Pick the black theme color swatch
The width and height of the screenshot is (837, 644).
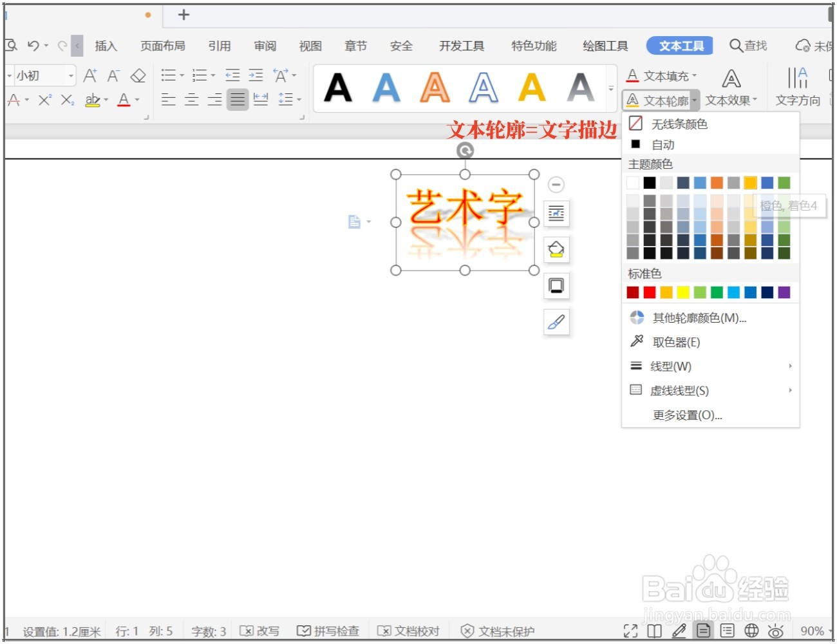tap(650, 183)
